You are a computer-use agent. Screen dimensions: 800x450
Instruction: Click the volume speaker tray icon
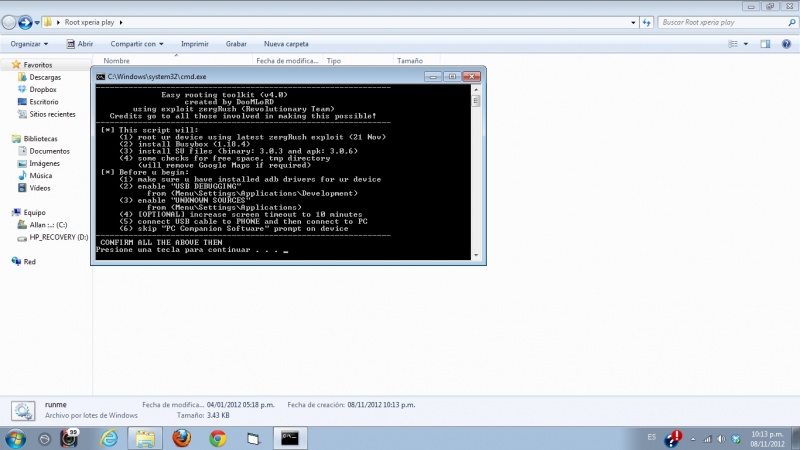[721, 439]
